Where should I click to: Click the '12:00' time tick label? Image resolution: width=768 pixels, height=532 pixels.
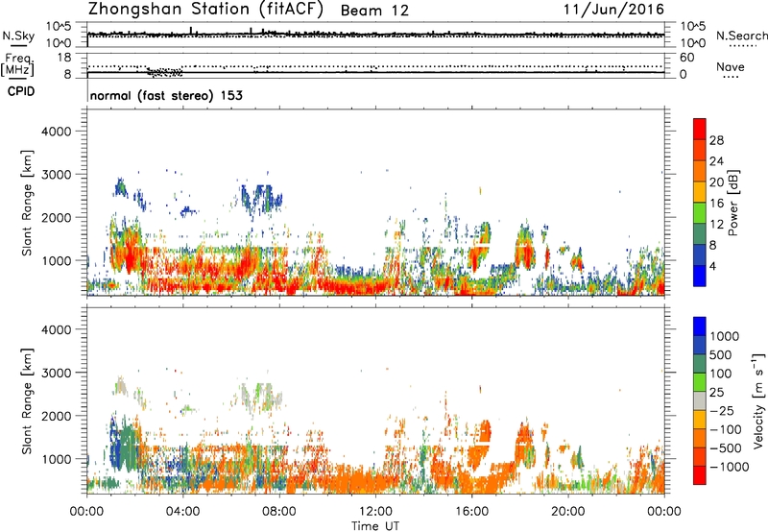375,512
